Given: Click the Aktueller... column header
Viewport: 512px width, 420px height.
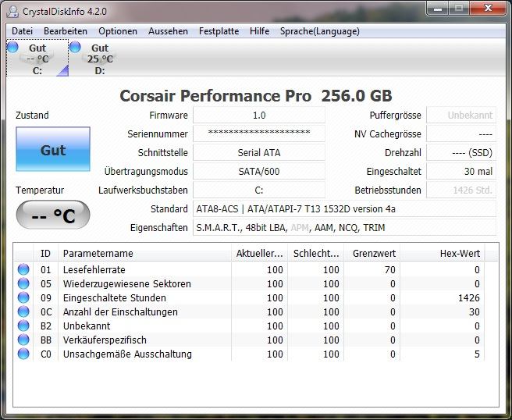Looking at the screenshot, I should click(260, 254).
